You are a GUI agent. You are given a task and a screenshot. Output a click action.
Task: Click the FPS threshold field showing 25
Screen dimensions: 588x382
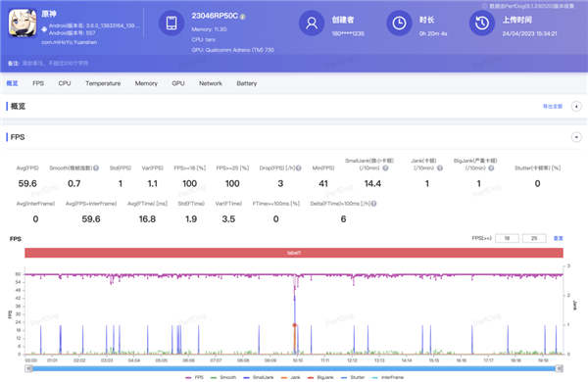coord(534,238)
